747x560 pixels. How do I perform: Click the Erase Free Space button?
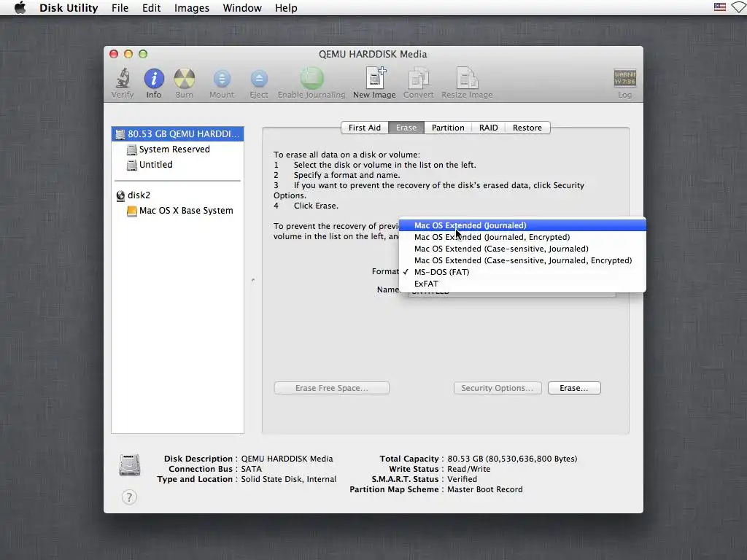click(x=332, y=388)
